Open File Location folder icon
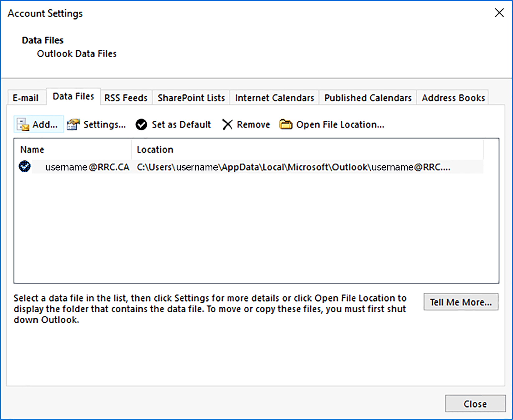The width and height of the screenshot is (513, 420). [x=286, y=124]
